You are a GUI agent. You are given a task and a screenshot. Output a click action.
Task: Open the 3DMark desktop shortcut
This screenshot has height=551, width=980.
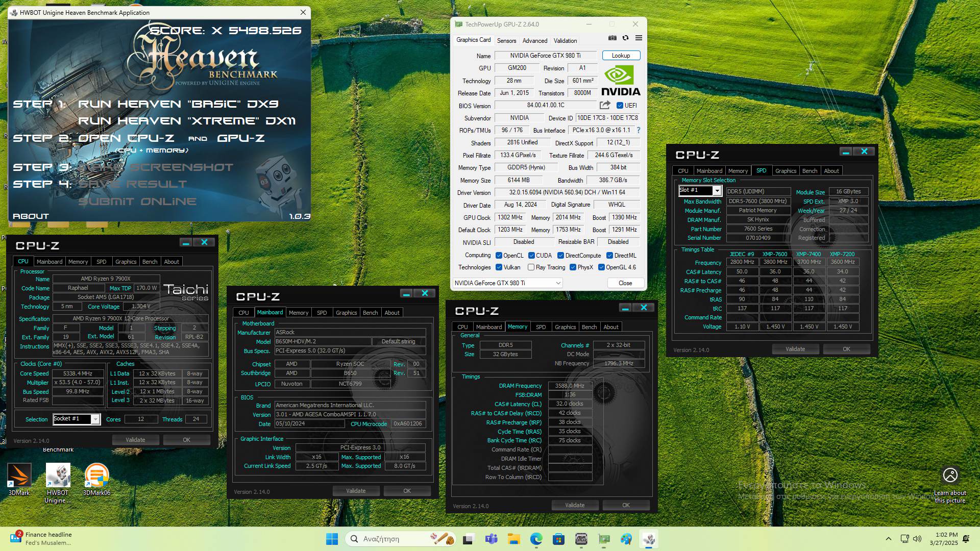pos(19,480)
